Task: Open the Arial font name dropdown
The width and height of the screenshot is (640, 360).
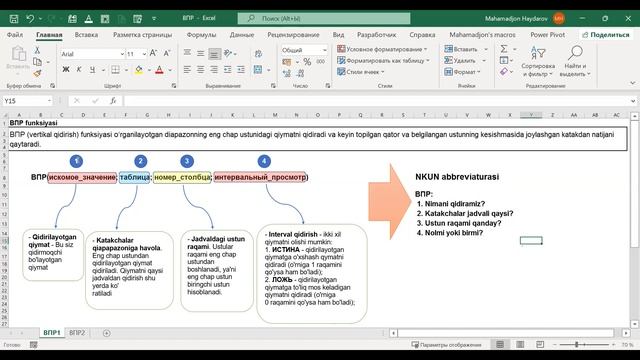Action: [122, 54]
